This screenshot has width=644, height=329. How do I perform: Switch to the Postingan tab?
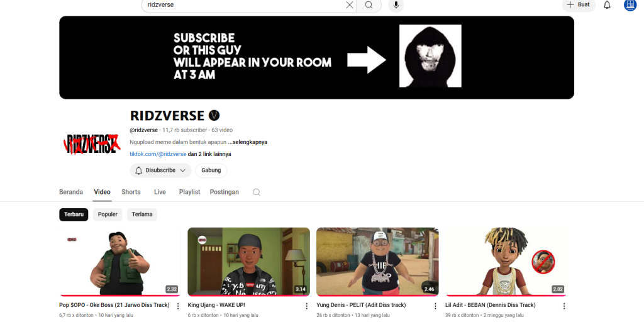tap(225, 192)
